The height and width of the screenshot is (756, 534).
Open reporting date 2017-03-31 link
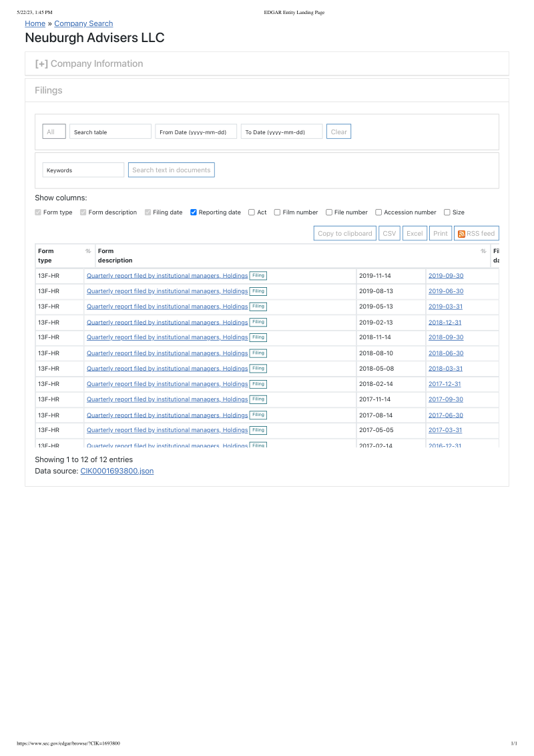pos(445,430)
